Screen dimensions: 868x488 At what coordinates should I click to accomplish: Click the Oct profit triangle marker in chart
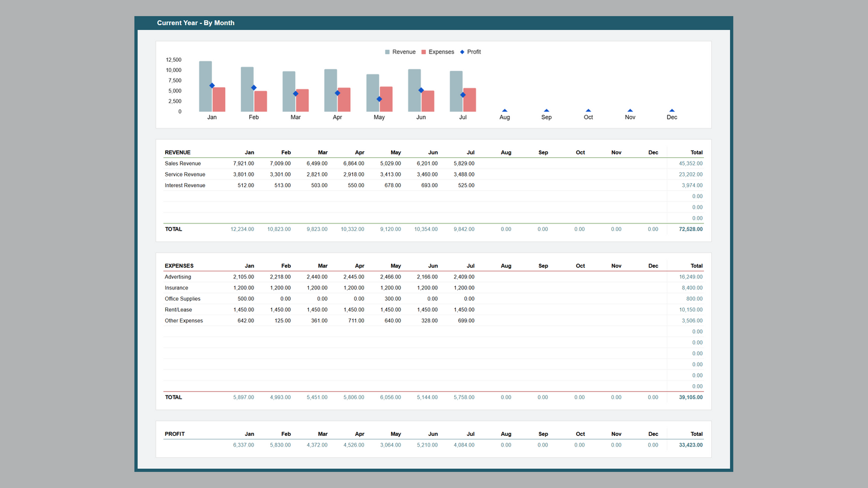588,110
